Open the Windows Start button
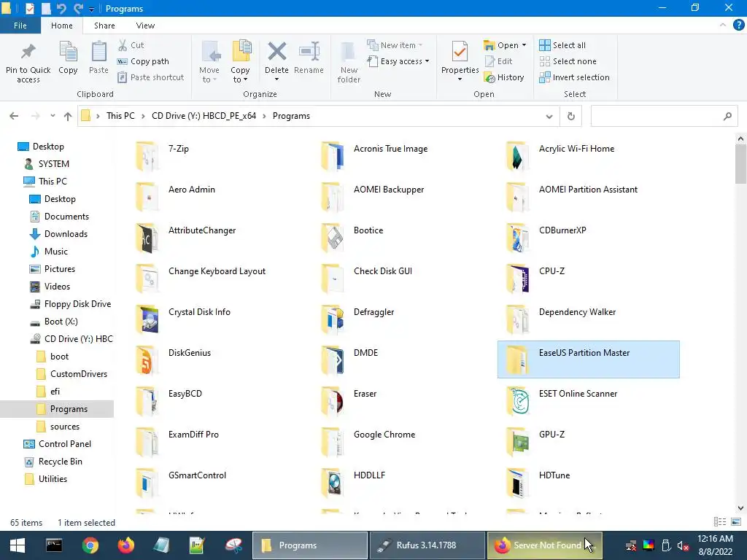747x560 pixels. (x=18, y=545)
